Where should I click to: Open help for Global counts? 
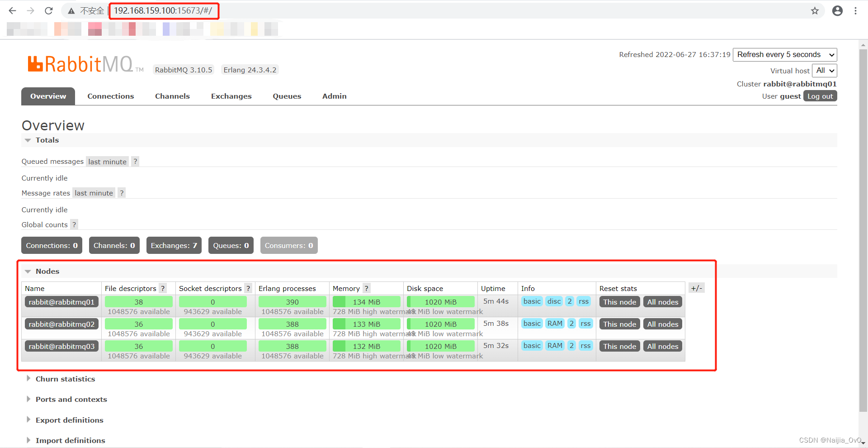coord(74,224)
